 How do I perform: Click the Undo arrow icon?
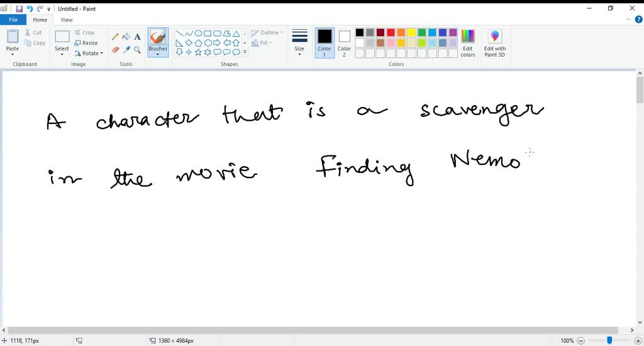point(30,9)
